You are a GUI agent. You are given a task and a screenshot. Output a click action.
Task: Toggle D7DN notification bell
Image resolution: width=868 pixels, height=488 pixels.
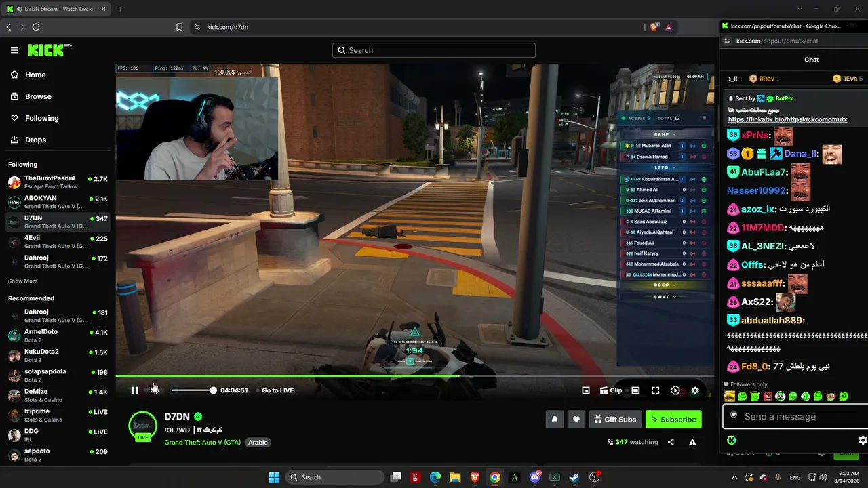(x=555, y=420)
